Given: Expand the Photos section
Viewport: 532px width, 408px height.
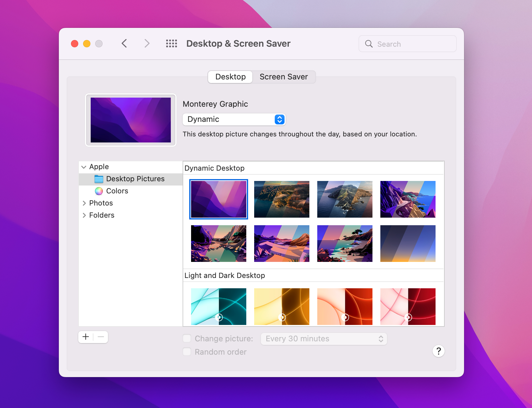Looking at the screenshot, I should (84, 203).
